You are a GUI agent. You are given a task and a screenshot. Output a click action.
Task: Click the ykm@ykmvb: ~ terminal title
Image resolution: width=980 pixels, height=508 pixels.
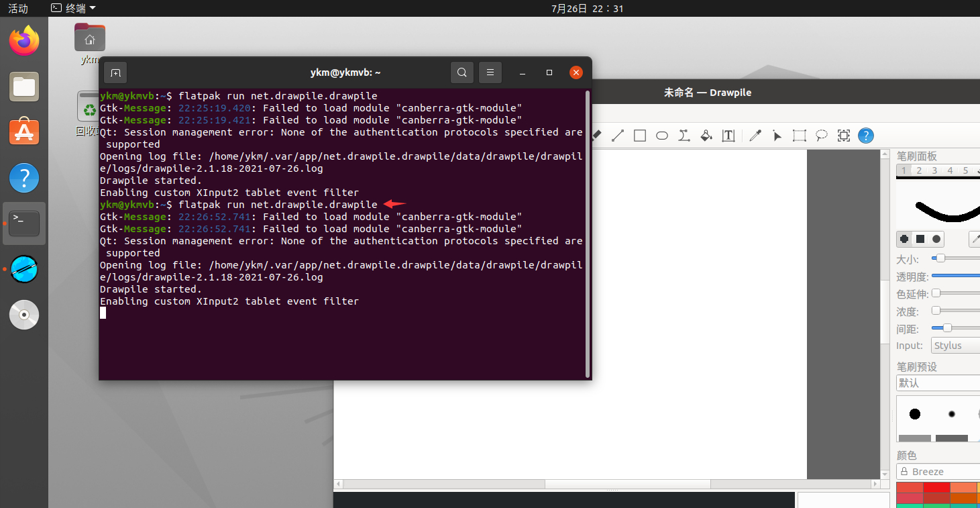pyautogui.click(x=345, y=72)
